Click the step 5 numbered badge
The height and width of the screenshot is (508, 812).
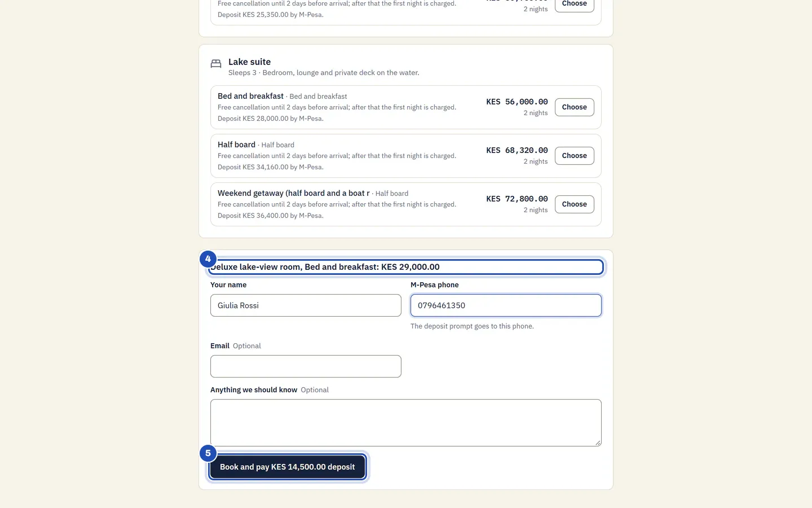[208, 453]
